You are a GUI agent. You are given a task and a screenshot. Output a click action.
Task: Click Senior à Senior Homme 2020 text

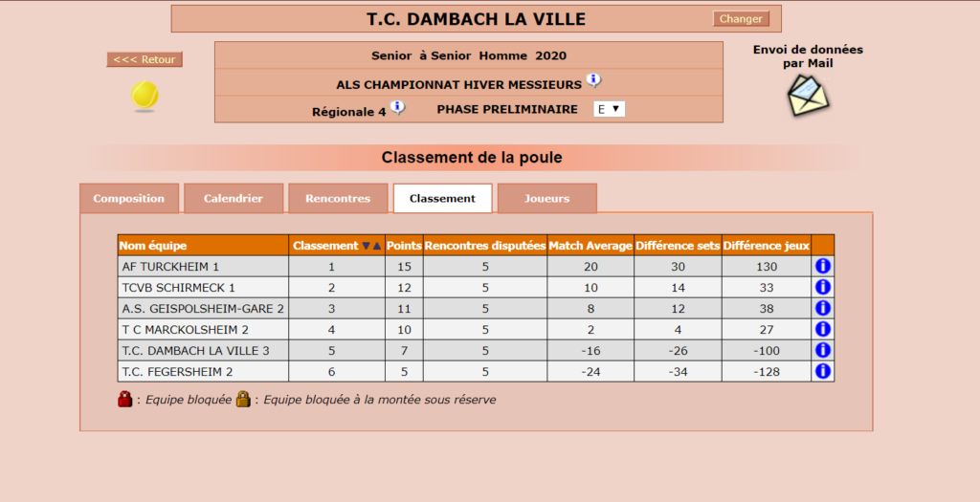[469, 55]
